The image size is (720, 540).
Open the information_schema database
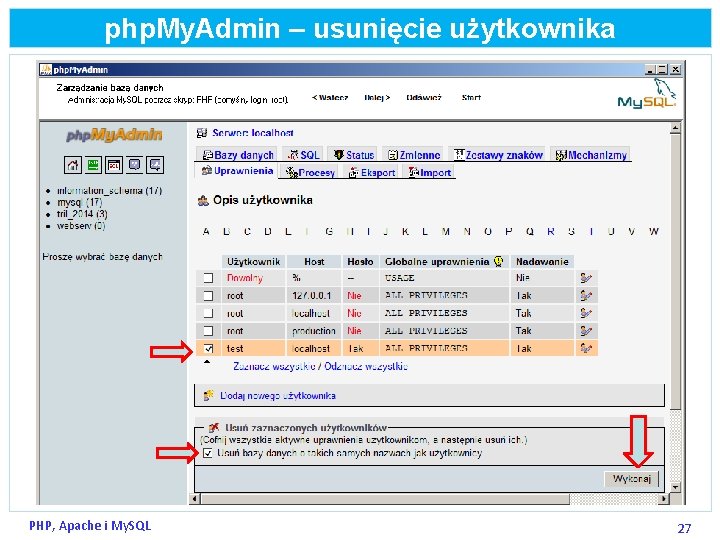coord(109,191)
